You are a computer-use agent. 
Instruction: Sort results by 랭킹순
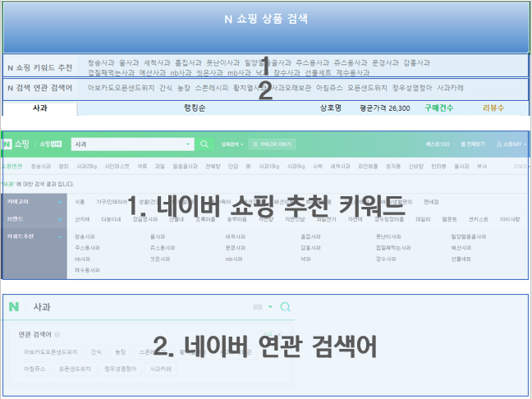(x=195, y=108)
